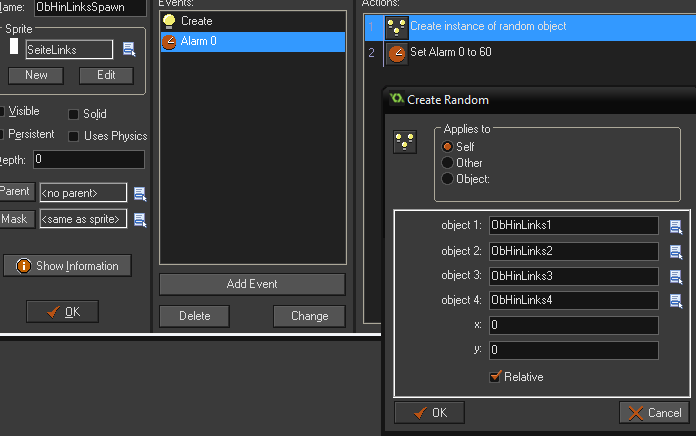Image resolution: width=696 pixels, height=436 pixels.
Task: Open object picker next to object 2 field
Action: [x=676, y=251]
